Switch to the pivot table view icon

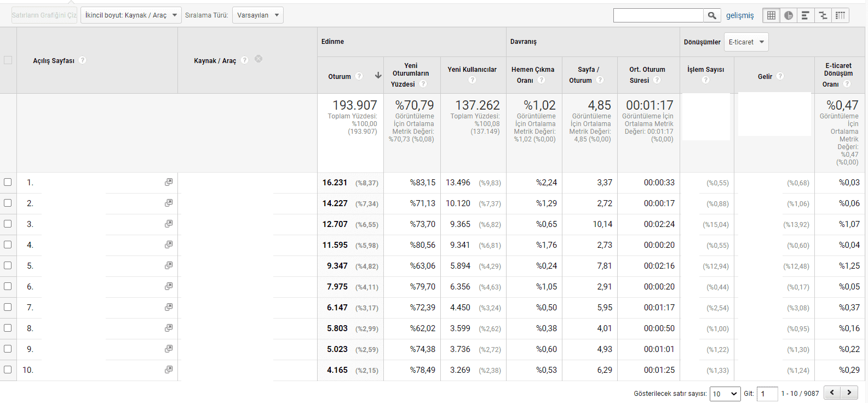840,15
